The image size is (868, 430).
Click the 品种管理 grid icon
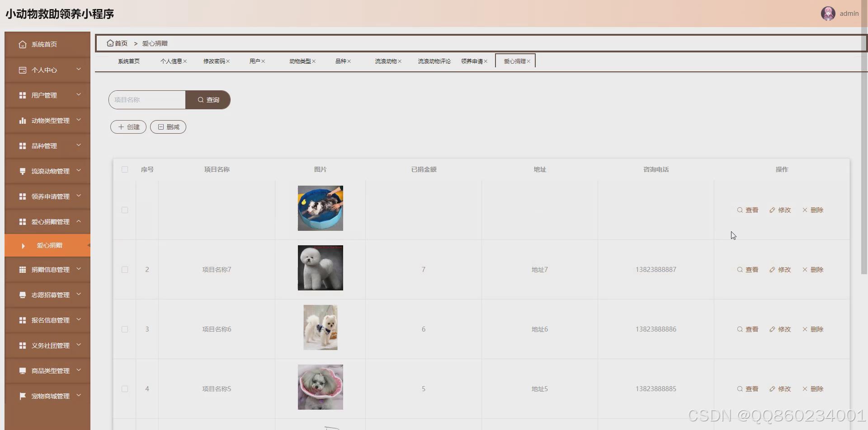[23, 146]
